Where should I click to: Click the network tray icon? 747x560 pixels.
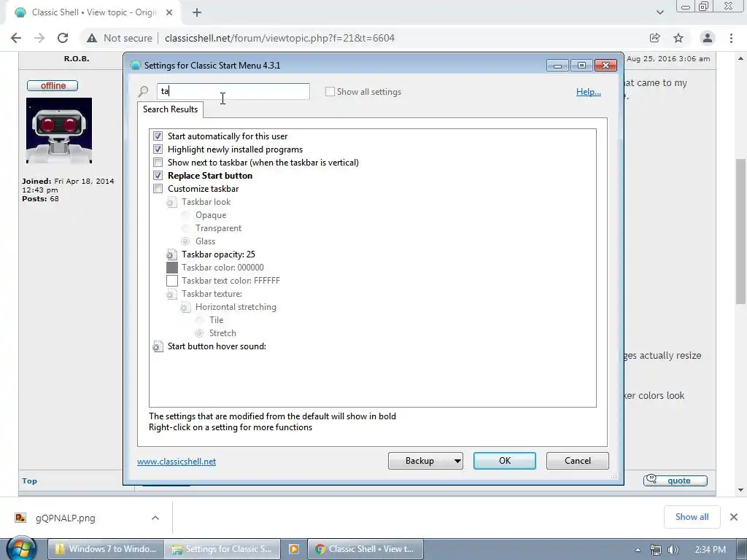coord(656,550)
